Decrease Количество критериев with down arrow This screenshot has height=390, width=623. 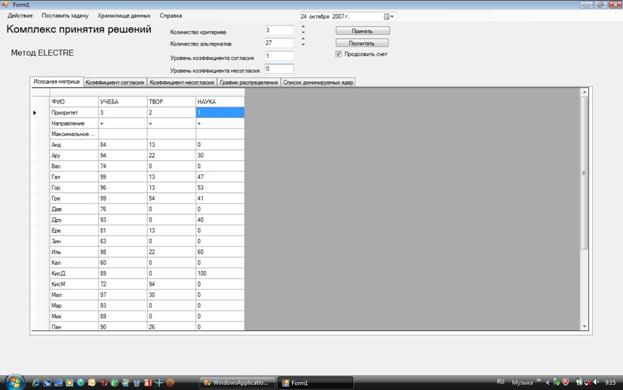(303, 32)
